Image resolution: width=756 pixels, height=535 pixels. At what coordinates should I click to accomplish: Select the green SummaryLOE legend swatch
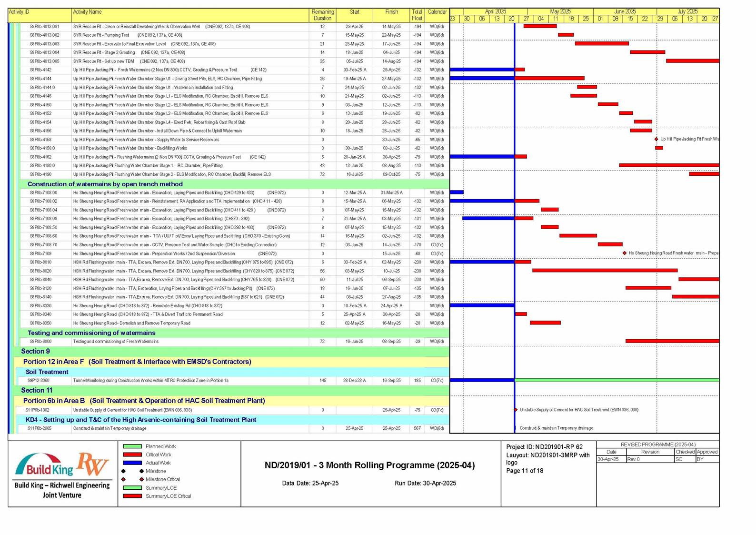(132, 488)
